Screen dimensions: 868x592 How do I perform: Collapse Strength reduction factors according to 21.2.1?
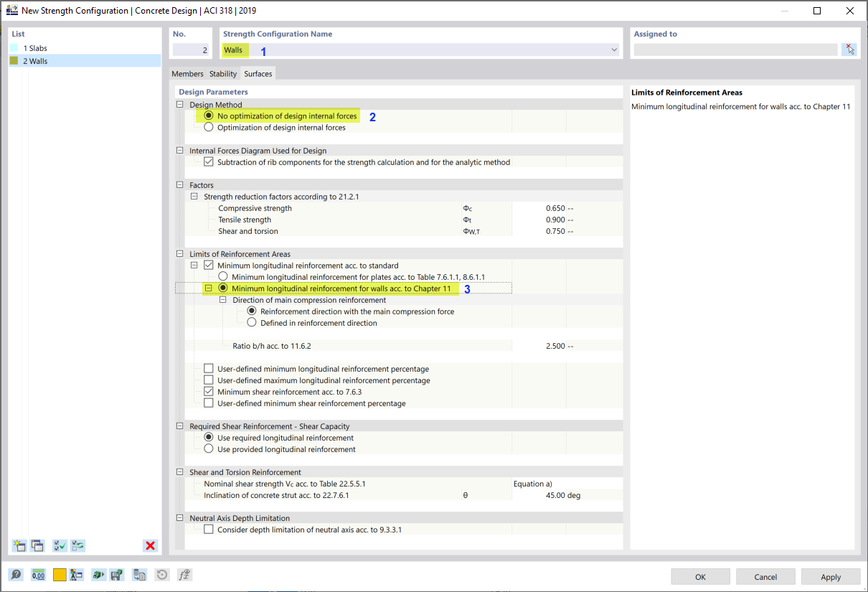click(x=194, y=196)
